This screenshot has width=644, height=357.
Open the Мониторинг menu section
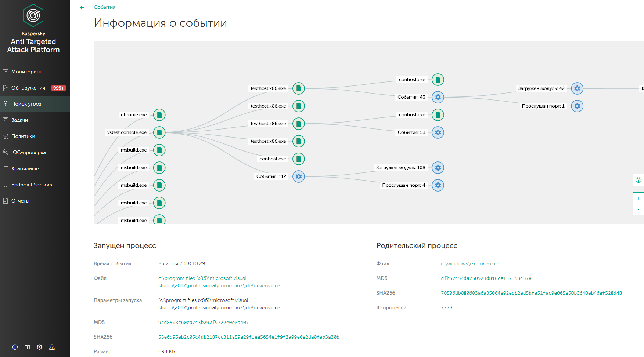click(26, 72)
